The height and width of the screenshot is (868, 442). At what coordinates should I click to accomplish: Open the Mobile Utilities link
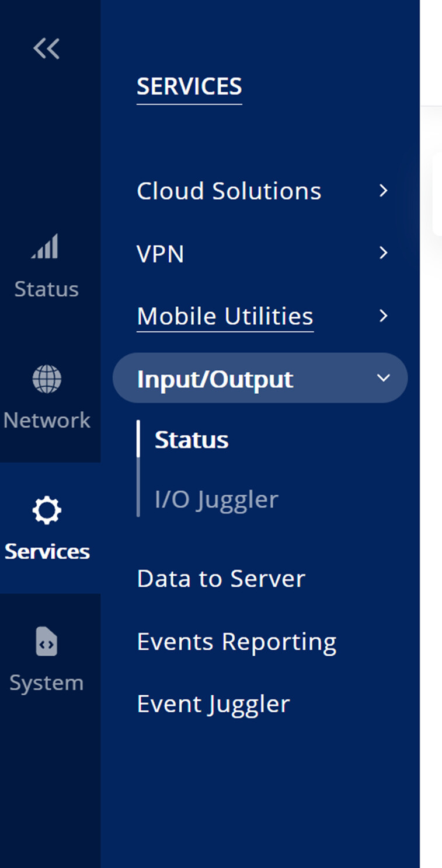(x=225, y=316)
